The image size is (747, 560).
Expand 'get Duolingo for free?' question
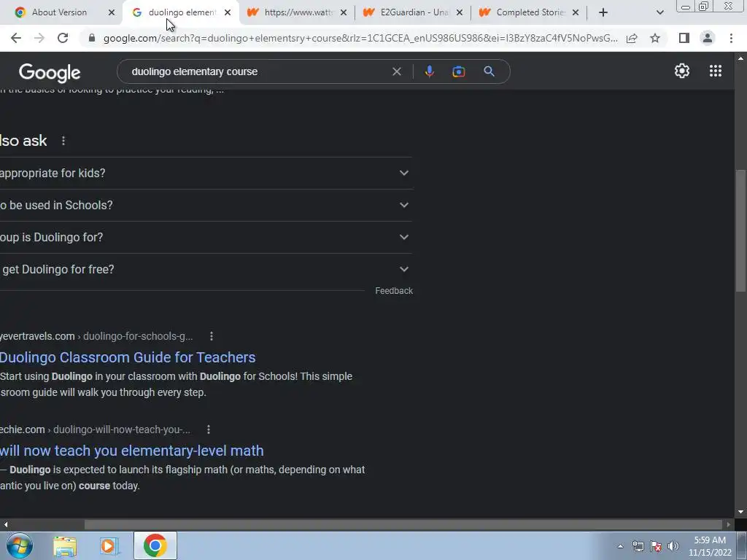click(x=206, y=269)
